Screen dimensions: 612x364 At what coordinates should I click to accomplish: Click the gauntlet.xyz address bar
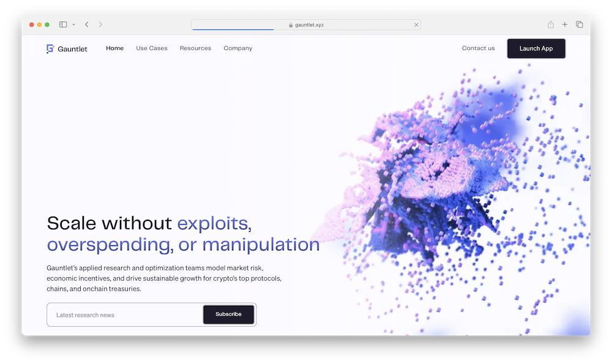pos(306,24)
